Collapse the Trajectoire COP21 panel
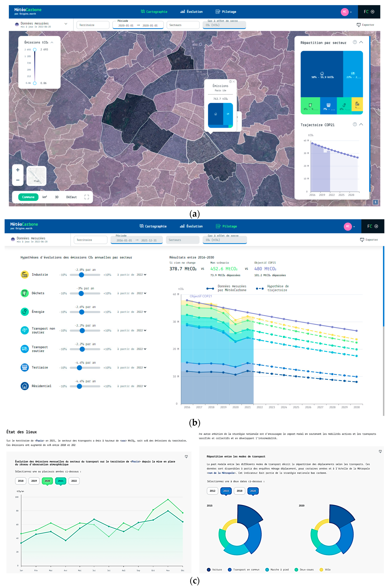The image size is (391, 588). click(361, 124)
